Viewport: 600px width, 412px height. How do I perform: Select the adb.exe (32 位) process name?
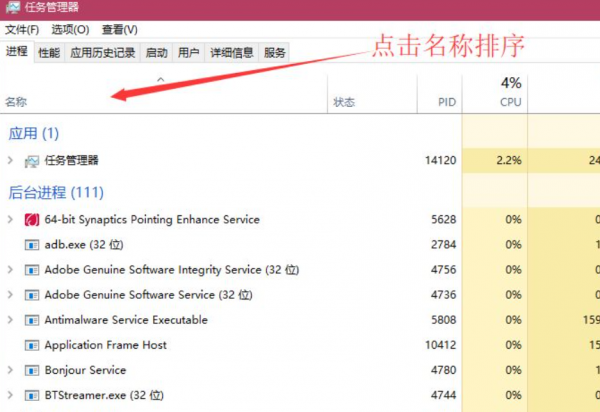(84, 245)
